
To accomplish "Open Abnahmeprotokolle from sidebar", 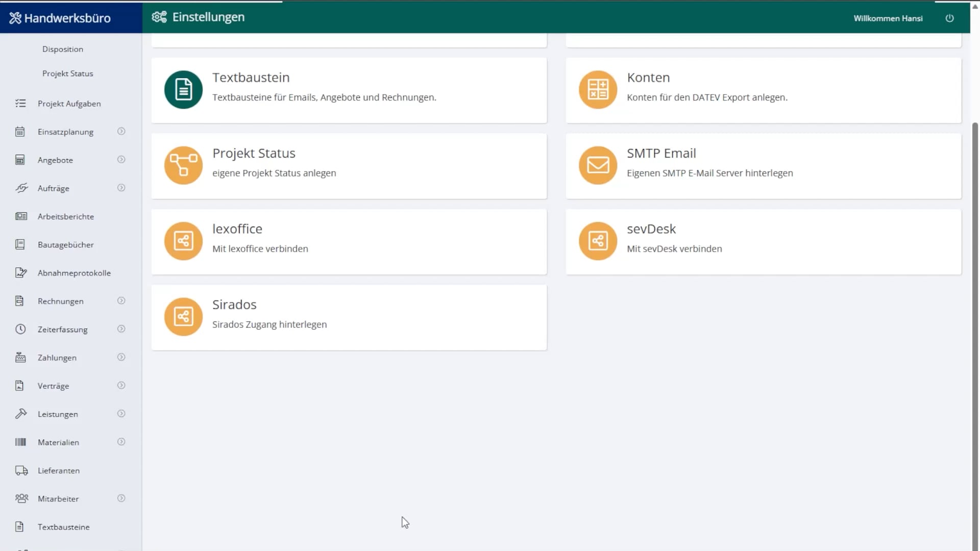I will click(x=73, y=273).
